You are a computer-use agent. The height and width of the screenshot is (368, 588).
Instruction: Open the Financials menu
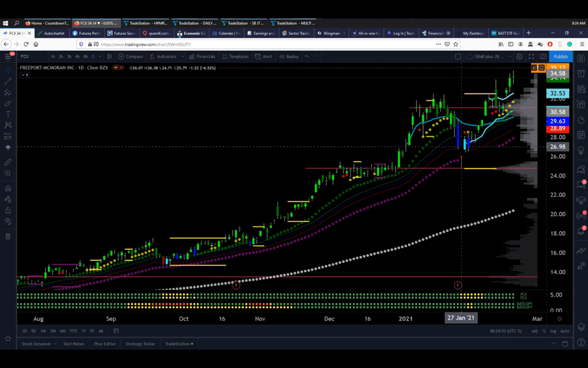pos(202,57)
